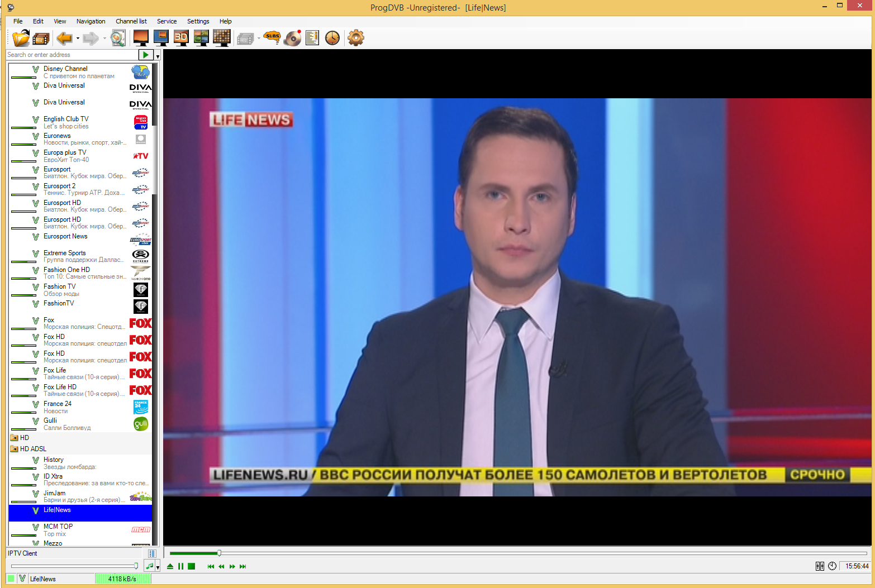Image resolution: width=875 pixels, height=588 pixels.
Task: Select the Eurosport 2 channel
Action: (x=80, y=189)
